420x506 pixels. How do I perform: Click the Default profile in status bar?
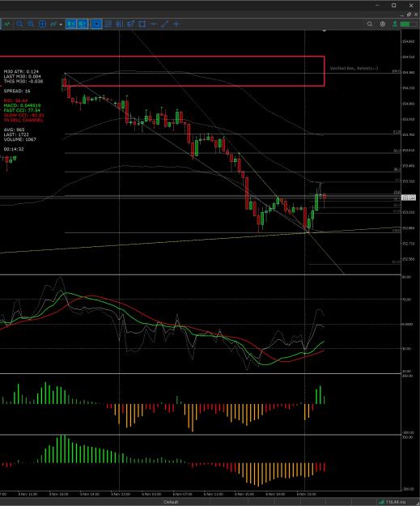click(x=171, y=502)
